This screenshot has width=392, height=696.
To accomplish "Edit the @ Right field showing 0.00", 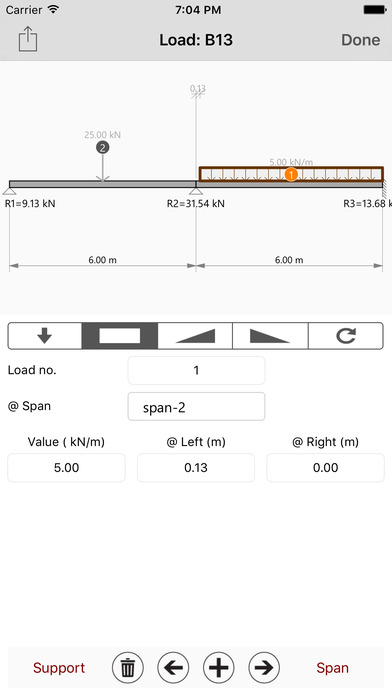I will 325,467.
